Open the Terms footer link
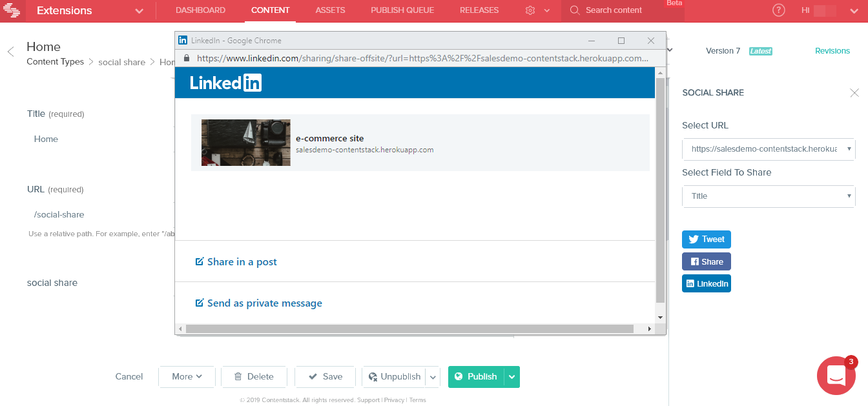The width and height of the screenshot is (868, 406). pyautogui.click(x=418, y=400)
